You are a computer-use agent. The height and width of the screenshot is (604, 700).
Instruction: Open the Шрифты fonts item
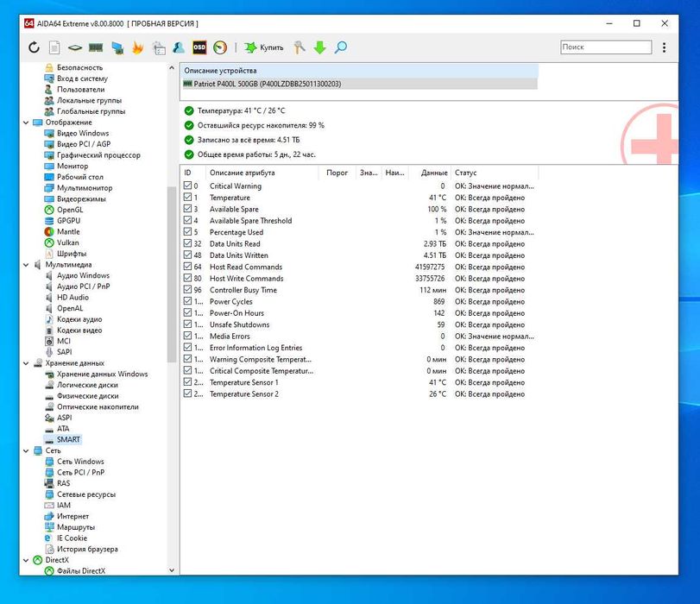tap(72, 254)
